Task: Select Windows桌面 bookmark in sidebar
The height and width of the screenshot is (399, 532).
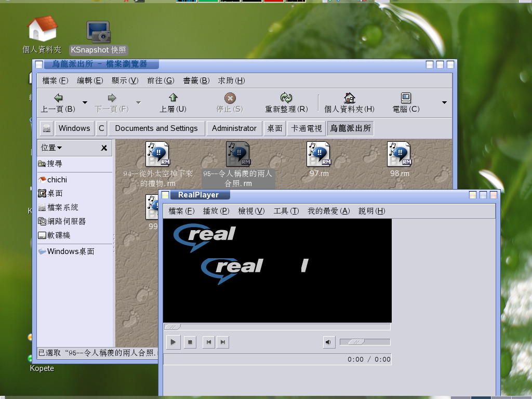Action: coord(66,251)
